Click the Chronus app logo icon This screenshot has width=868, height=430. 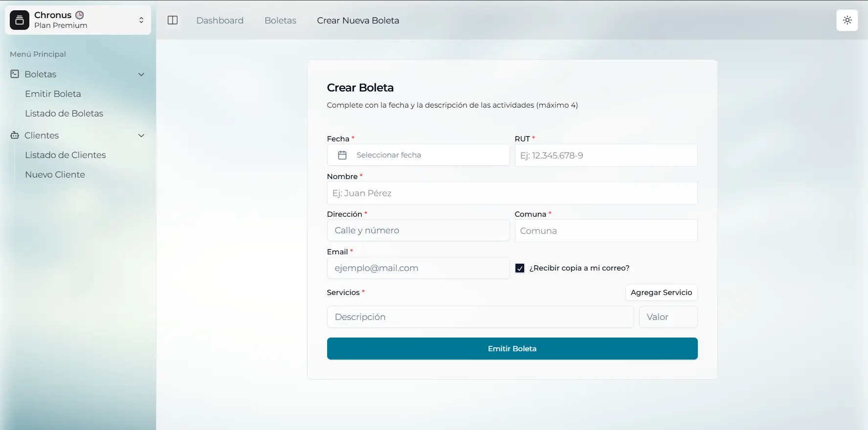20,20
